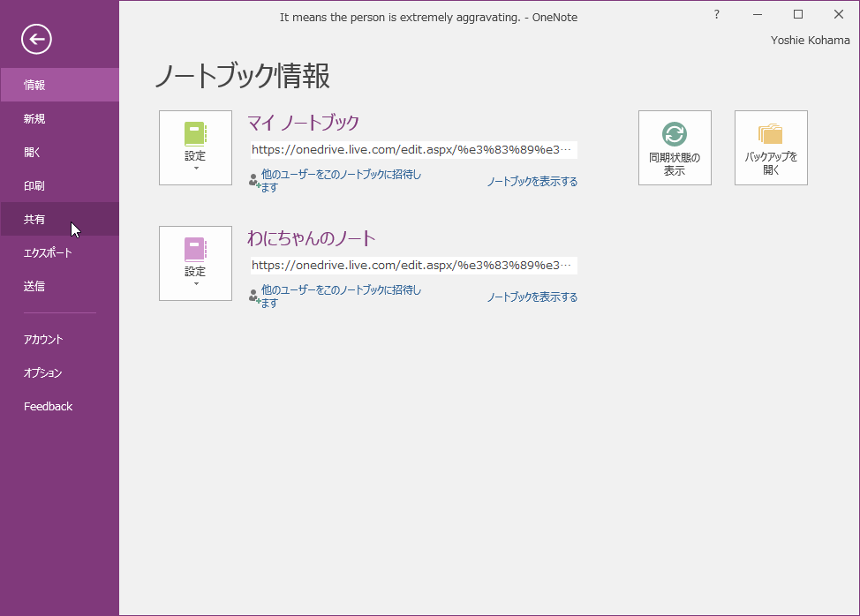Open the help question mark icon
The image size is (860, 616).
pos(717,15)
